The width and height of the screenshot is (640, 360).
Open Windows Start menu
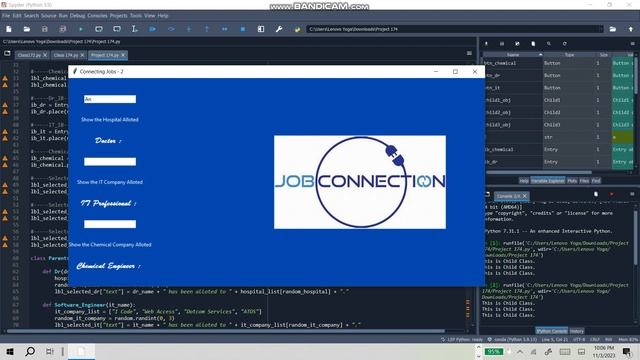click(10, 351)
